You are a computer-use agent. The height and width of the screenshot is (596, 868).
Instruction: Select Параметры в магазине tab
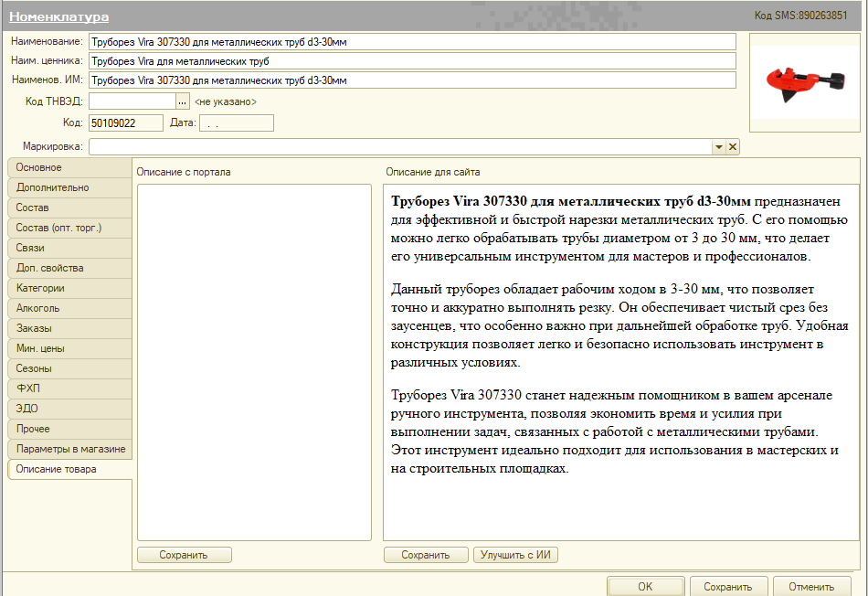pos(69,449)
